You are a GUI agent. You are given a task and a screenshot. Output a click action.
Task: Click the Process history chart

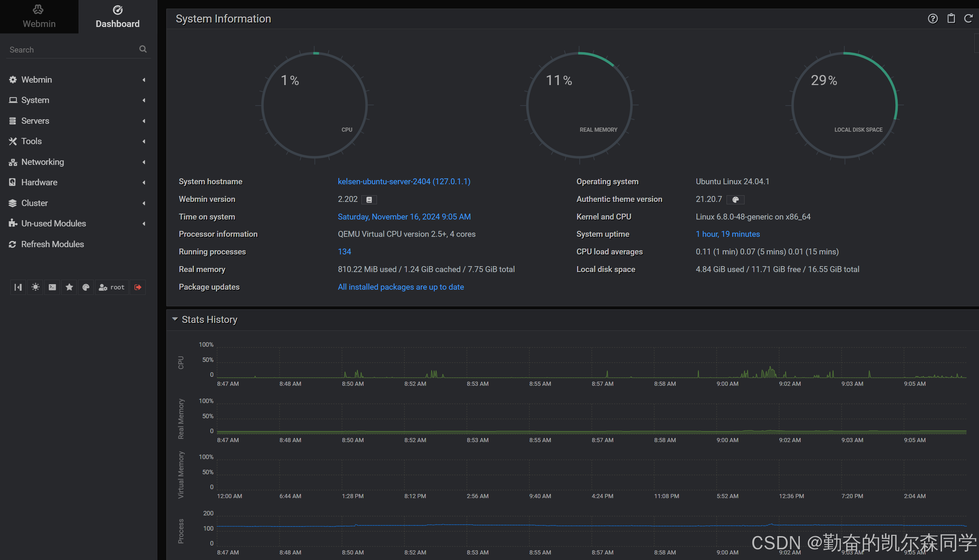(592, 531)
